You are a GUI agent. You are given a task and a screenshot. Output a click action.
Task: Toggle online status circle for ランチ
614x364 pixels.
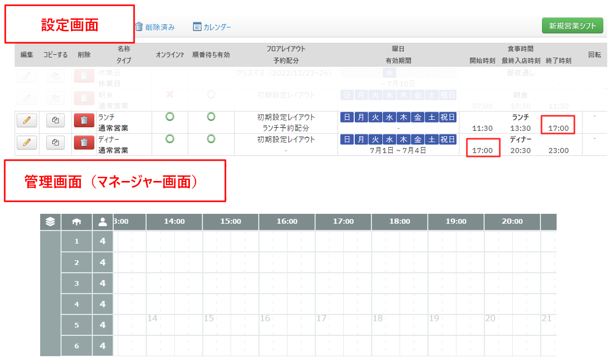click(x=170, y=117)
